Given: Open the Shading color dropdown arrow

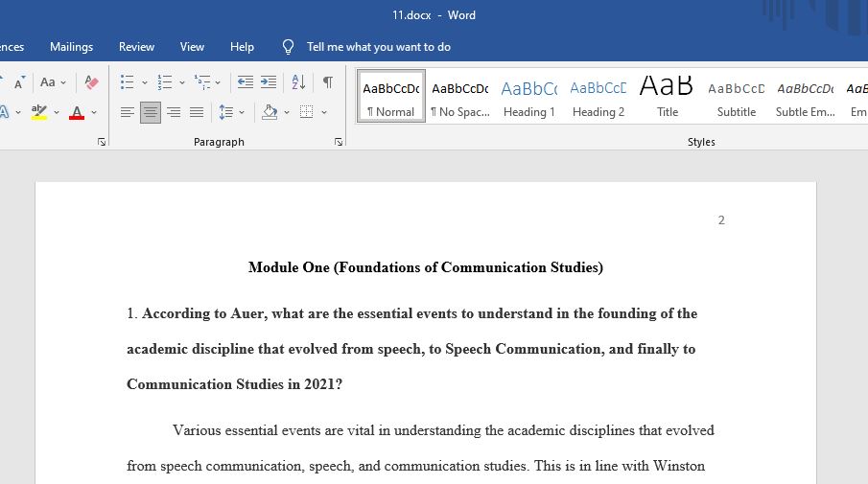Looking at the screenshot, I should coord(286,112).
